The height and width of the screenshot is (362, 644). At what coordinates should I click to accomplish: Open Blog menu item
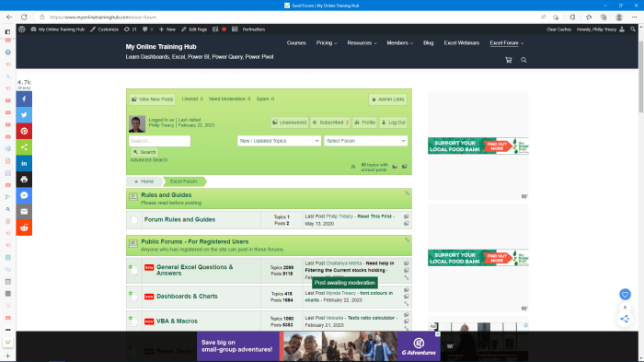(429, 42)
